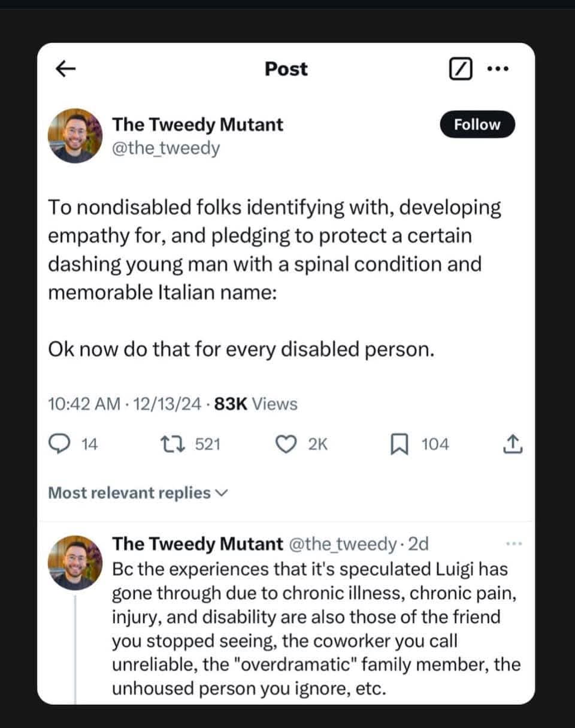
Task: Like the post with 2K likes
Action: pyautogui.click(x=286, y=444)
